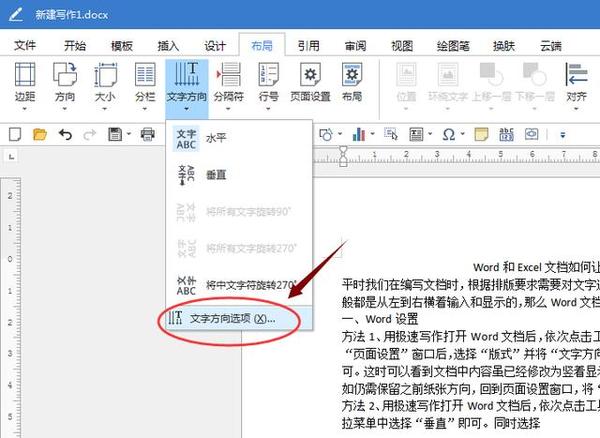Undo the last action
600x438 pixels.
tap(65, 135)
